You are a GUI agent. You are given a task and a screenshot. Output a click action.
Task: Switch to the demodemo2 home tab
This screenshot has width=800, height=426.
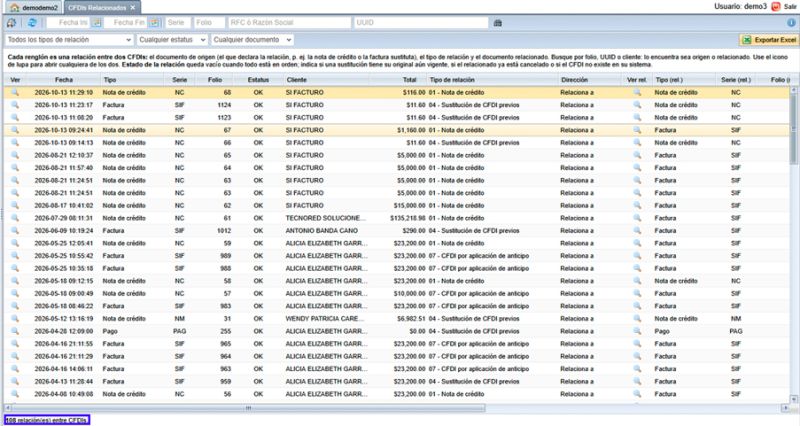click(x=33, y=8)
